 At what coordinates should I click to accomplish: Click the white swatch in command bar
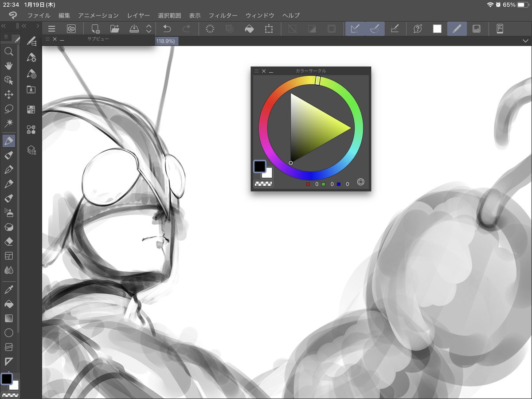437,29
